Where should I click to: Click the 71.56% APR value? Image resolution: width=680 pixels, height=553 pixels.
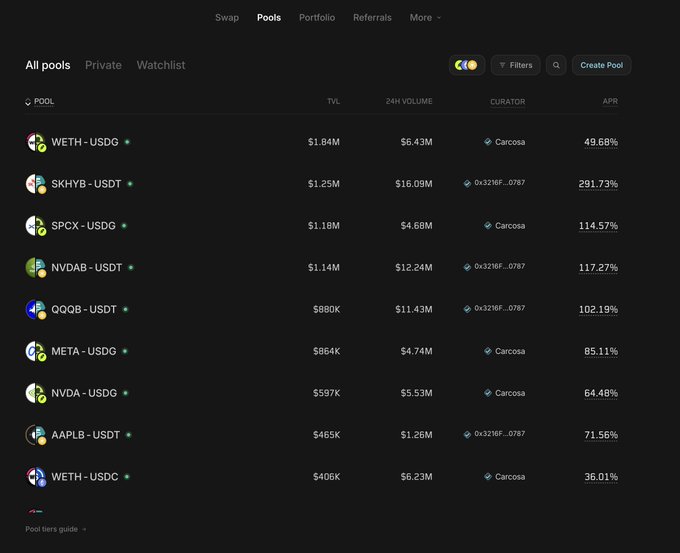601,435
